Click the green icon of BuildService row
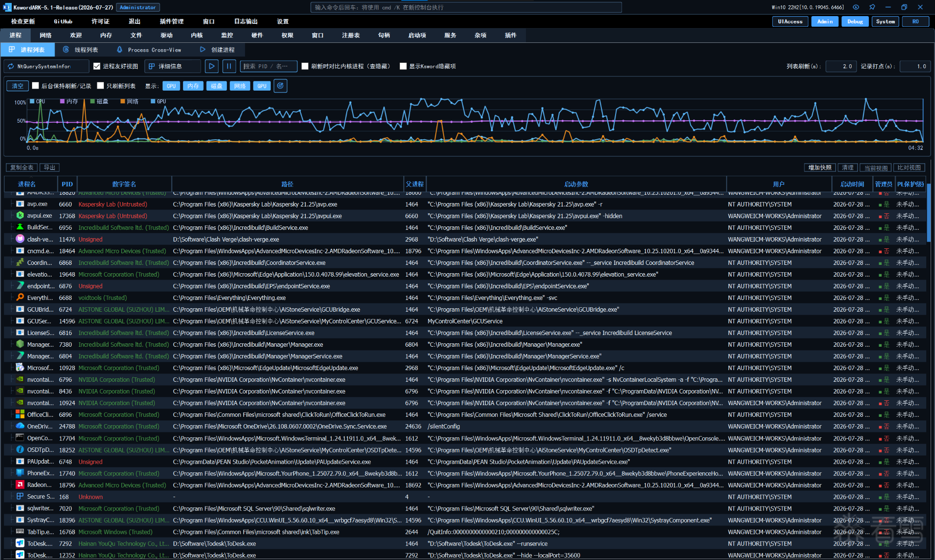The height and width of the screenshot is (560, 935). coord(20,227)
